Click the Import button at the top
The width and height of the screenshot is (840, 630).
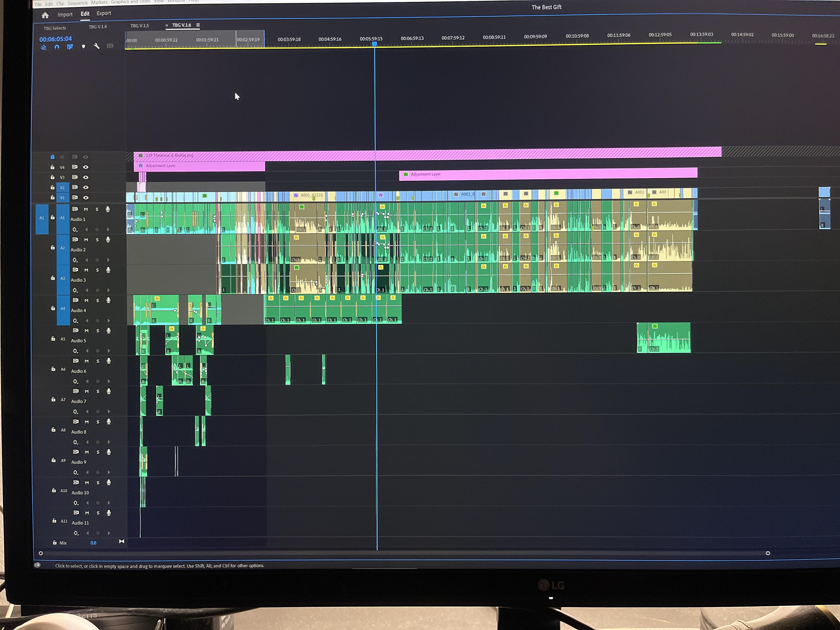65,14
